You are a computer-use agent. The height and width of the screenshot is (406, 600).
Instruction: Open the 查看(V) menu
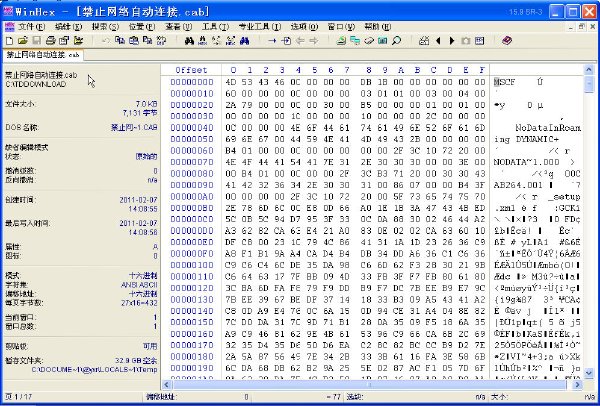pos(179,27)
